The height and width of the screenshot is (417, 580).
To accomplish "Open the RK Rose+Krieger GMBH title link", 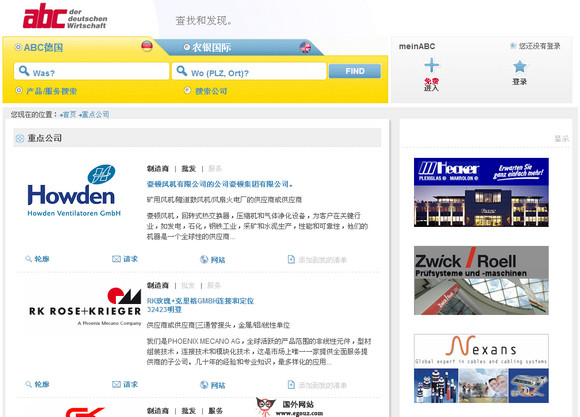I will 200,305.
